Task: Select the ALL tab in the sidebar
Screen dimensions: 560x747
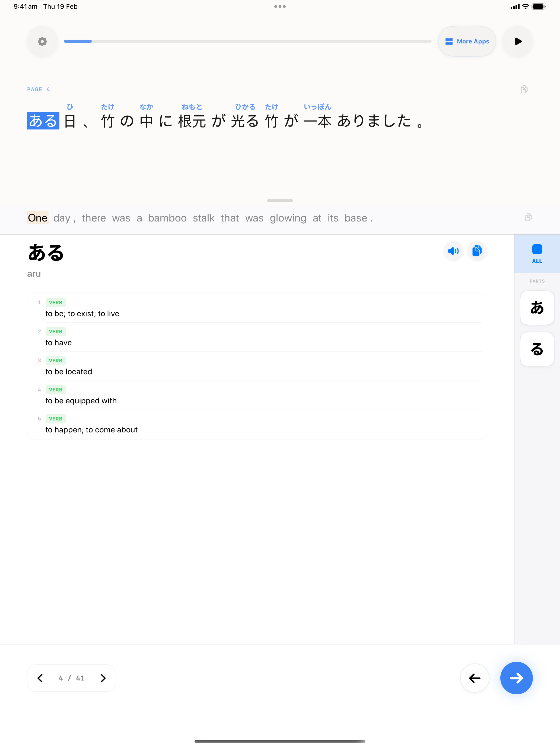Action: pos(537,254)
